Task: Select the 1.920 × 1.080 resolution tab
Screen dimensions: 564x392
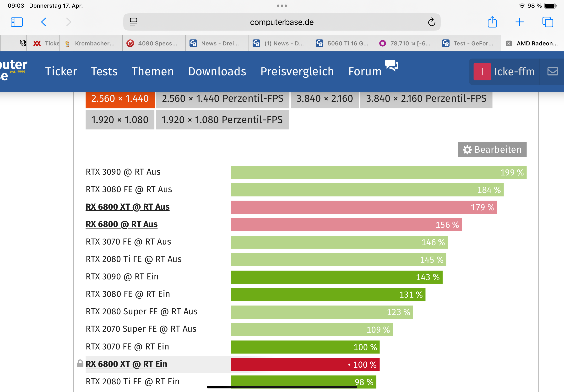Action: (120, 120)
